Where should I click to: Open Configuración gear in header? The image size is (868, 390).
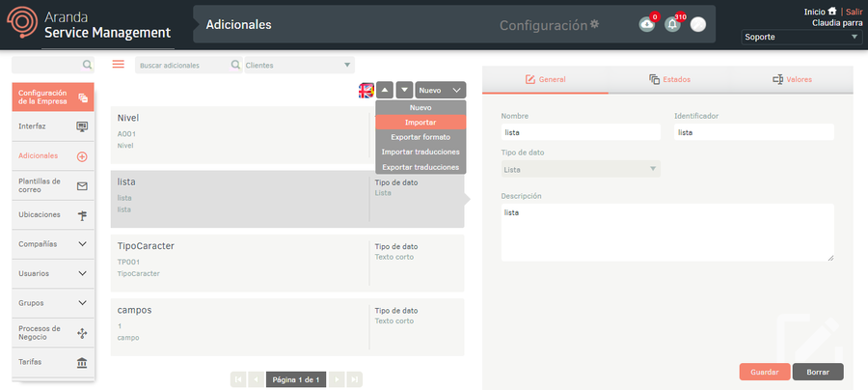[x=594, y=24]
